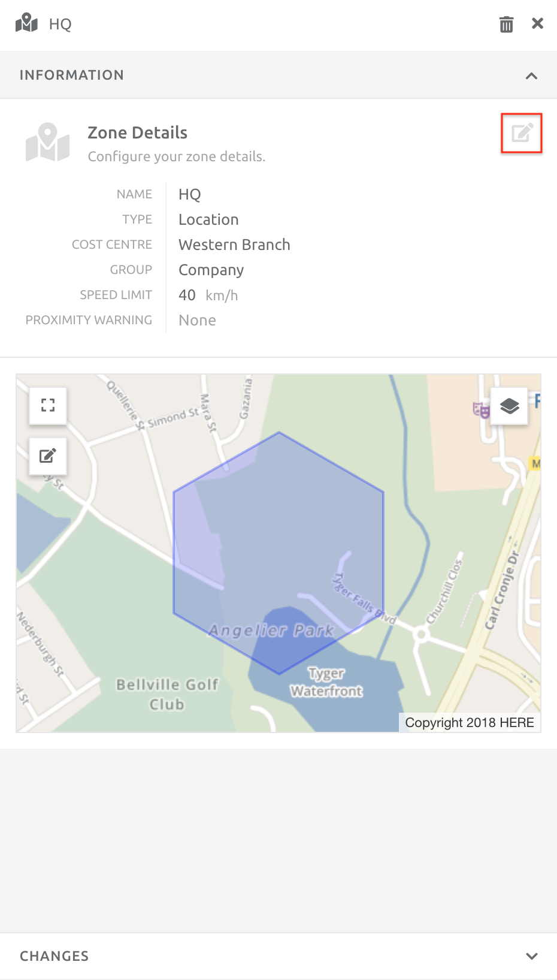This screenshot has height=980, width=557.
Task: Click the HQ zone marker icon in header
Action: point(26,24)
